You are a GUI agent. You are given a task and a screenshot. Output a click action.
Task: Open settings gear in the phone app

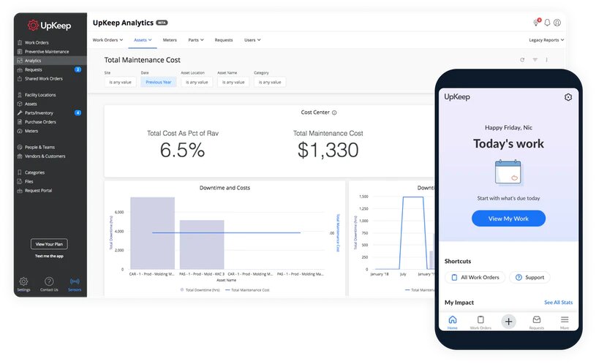coord(568,97)
